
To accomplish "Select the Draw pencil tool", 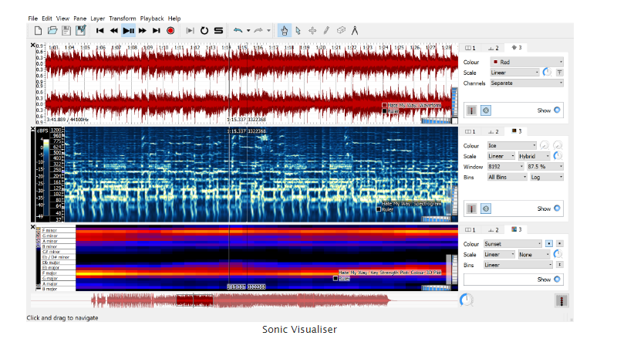I will click(326, 30).
